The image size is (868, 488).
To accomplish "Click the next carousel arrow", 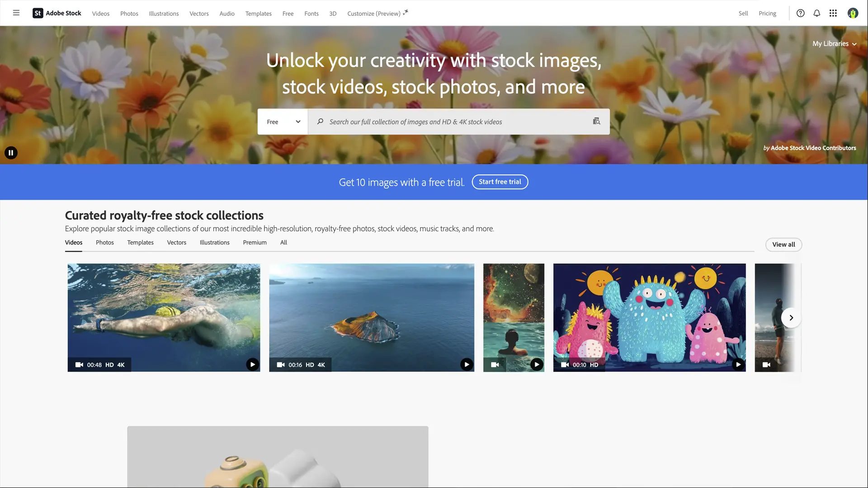I will click(791, 318).
